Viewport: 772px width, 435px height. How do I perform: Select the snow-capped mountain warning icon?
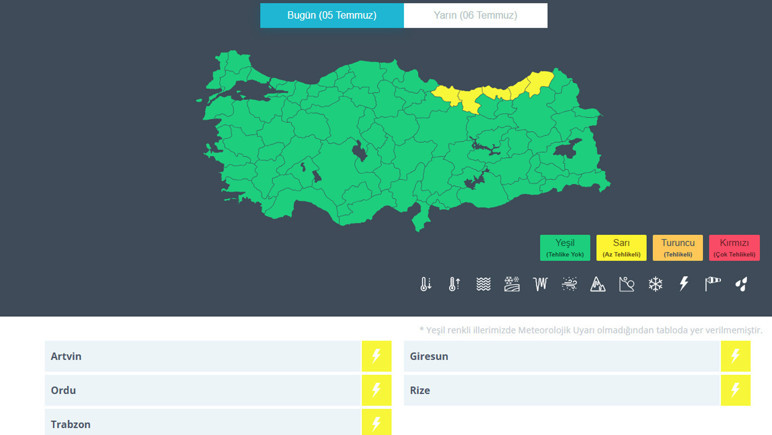pos(598,284)
